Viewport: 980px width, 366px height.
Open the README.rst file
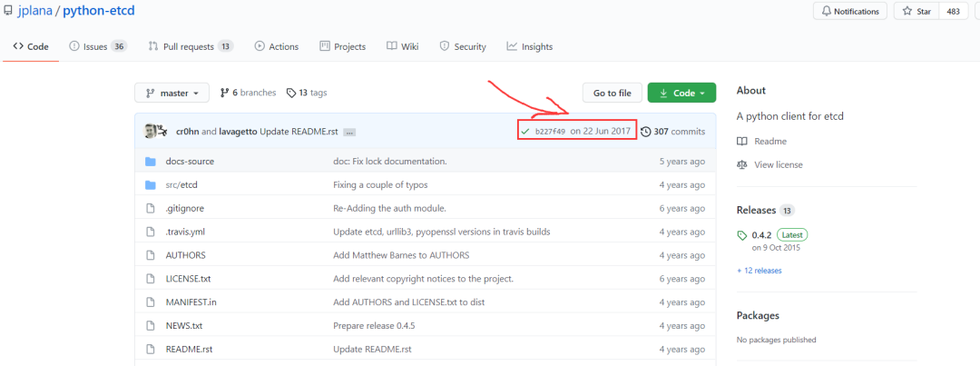click(190, 349)
